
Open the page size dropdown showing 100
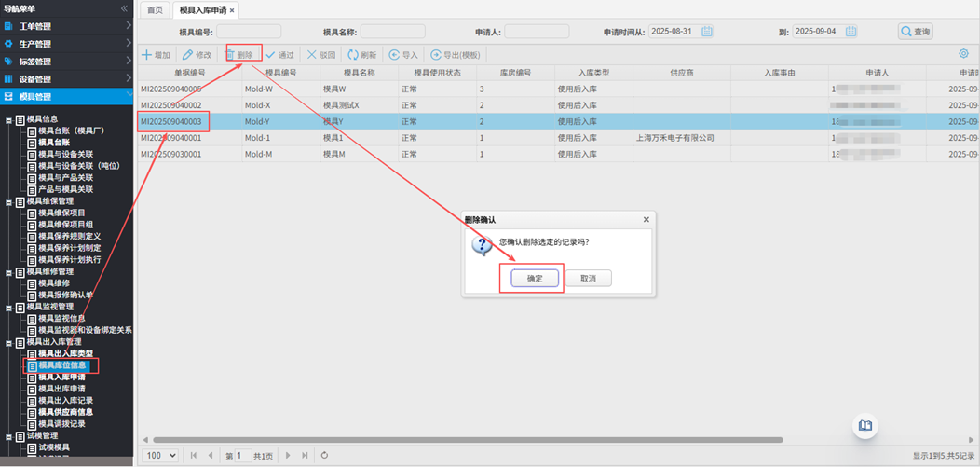pyautogui.click(x=160, y=456)
